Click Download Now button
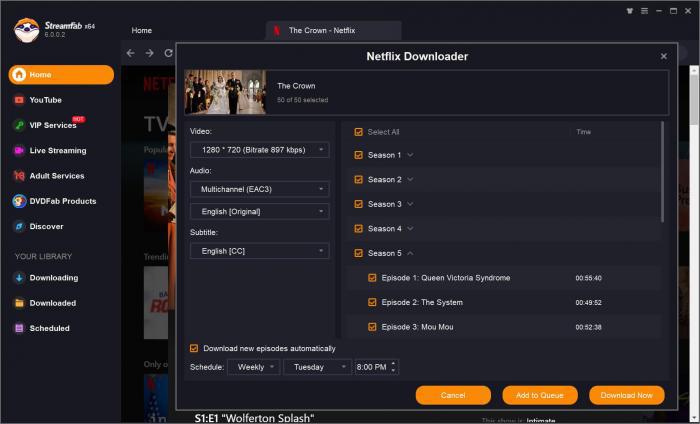This screenshot has width=700, height=424. (626, 395)
